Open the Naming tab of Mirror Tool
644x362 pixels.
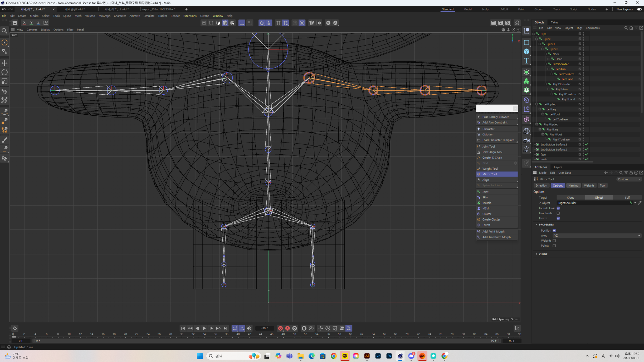pos(573,185)
